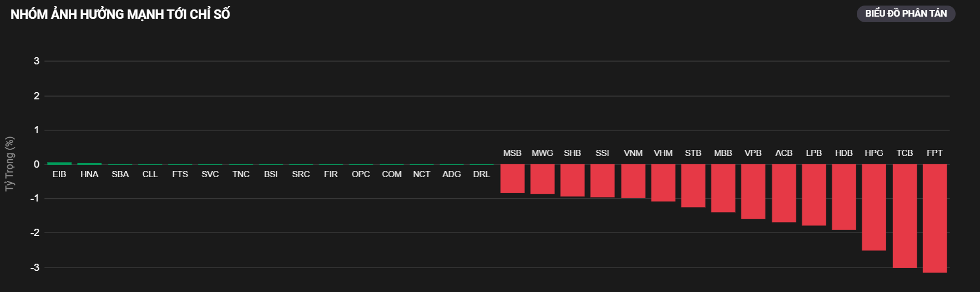Image resolution: width=980 pixels, height=292 pixels.
Task: Choose the STB label above its bar
Action: [693, 153]
